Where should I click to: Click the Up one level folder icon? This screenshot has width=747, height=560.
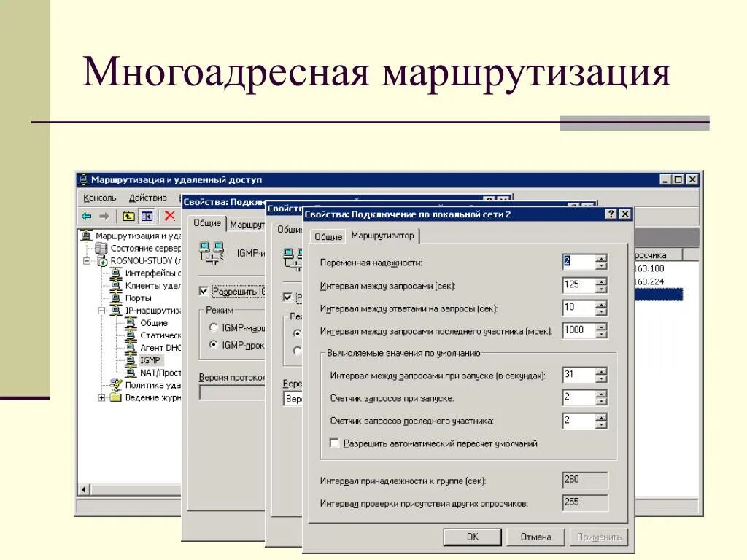pyautogui.click(x=128, y=216)
